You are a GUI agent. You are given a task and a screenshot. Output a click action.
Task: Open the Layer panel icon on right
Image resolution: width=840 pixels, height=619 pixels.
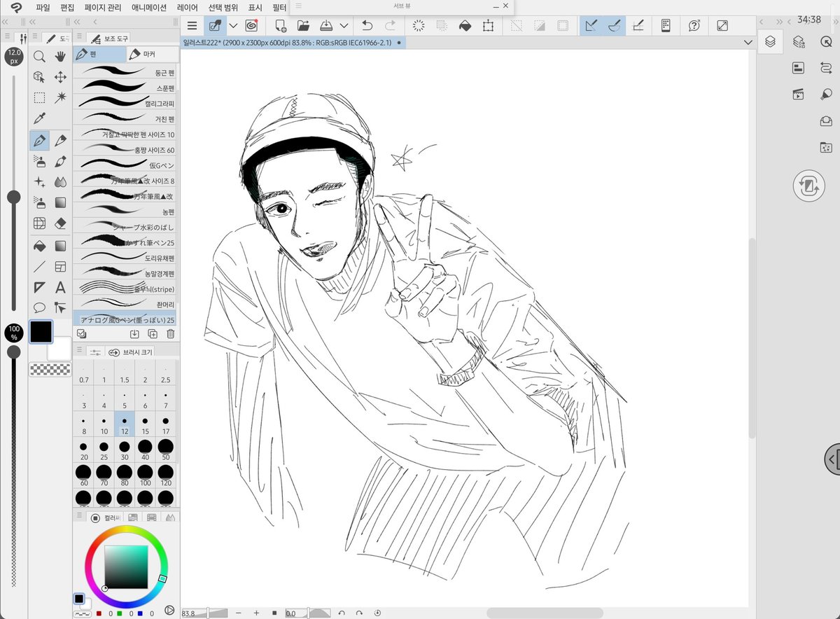tap(770, 41)
